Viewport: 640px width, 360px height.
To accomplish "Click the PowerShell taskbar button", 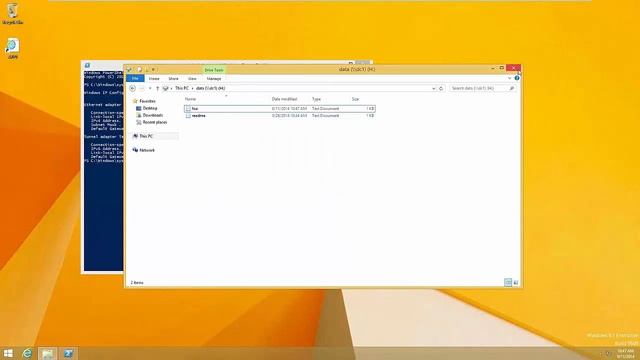I will 68,353.
